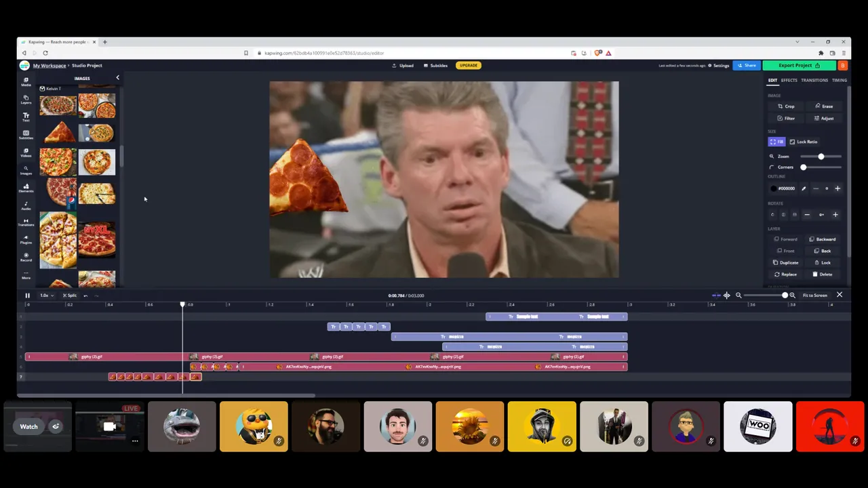The image size is (868, 488).
Task: Open the More menu in left sidebar
Action: [26, 274]
